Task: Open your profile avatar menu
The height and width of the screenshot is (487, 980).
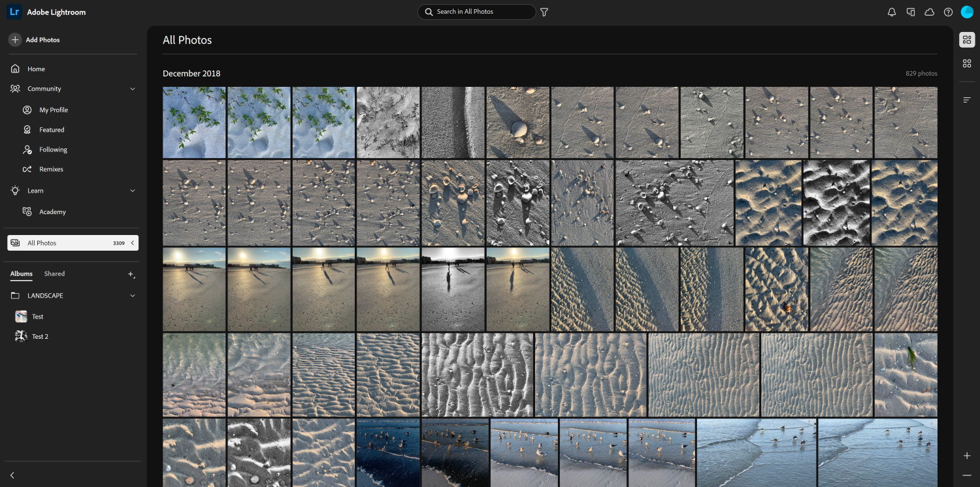Action: 968,12
